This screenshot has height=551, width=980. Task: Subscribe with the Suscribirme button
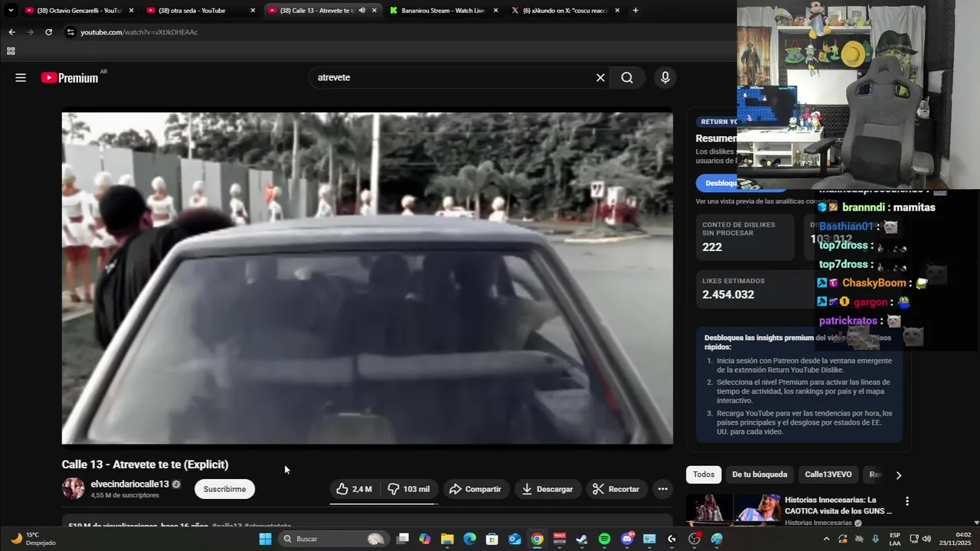[224, 489]
